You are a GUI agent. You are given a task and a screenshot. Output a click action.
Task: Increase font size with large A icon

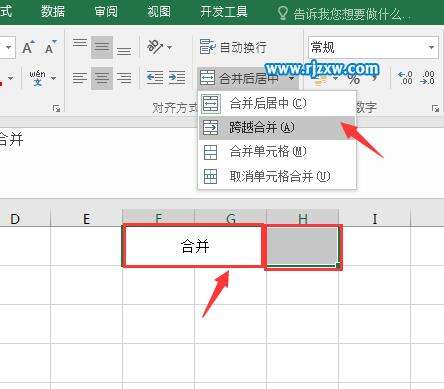point(28,48)
